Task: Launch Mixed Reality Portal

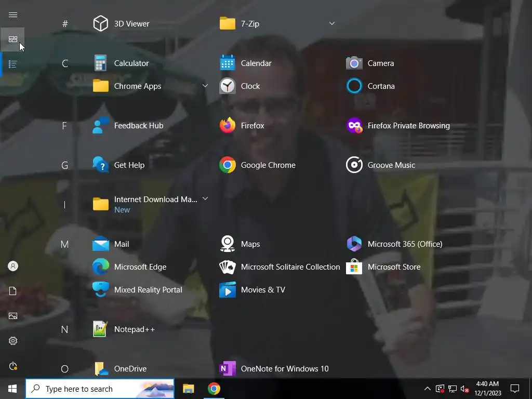Action: (x=100, y=289)
